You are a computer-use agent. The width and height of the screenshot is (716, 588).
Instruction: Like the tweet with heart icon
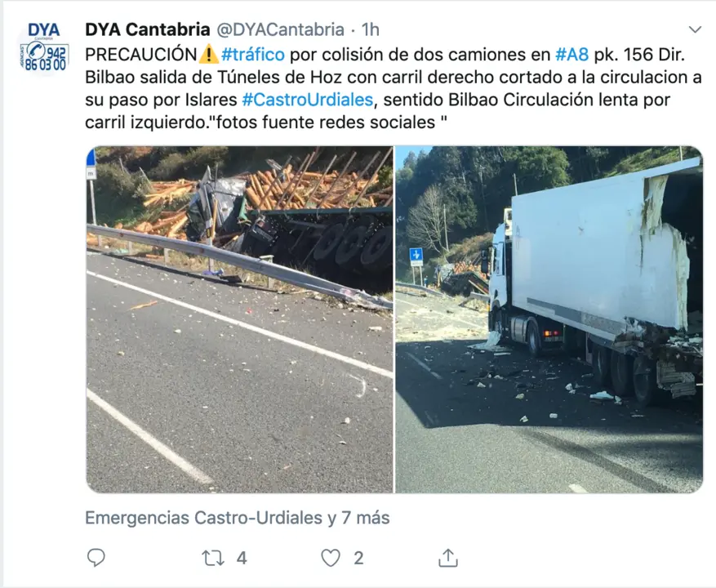tap(331, 558)
